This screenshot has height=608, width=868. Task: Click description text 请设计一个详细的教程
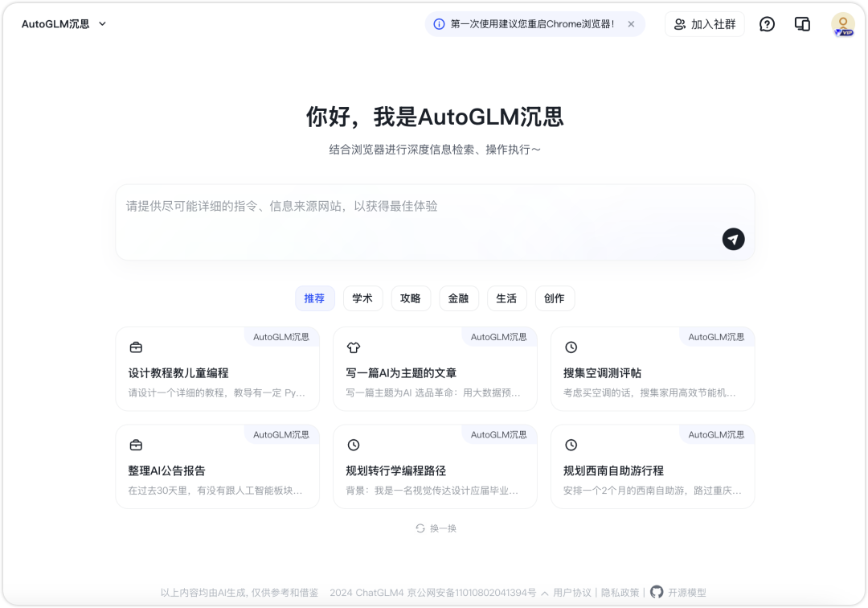(x=216, y=392)
